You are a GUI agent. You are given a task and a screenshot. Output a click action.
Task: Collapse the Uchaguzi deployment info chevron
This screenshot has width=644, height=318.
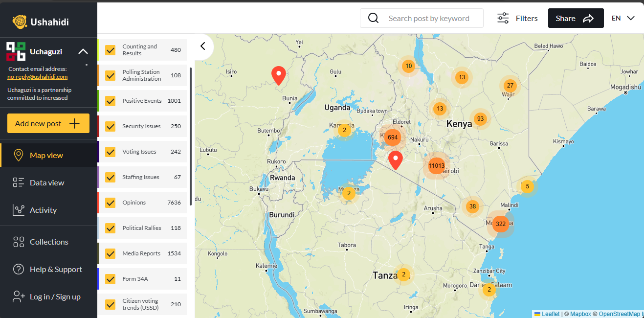tap(83, 51)
